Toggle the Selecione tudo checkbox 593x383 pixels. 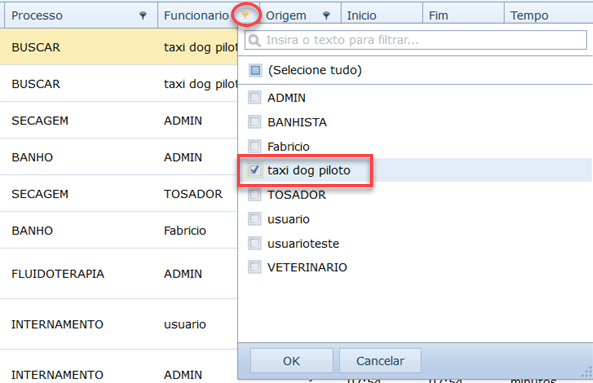coord(255,70)
